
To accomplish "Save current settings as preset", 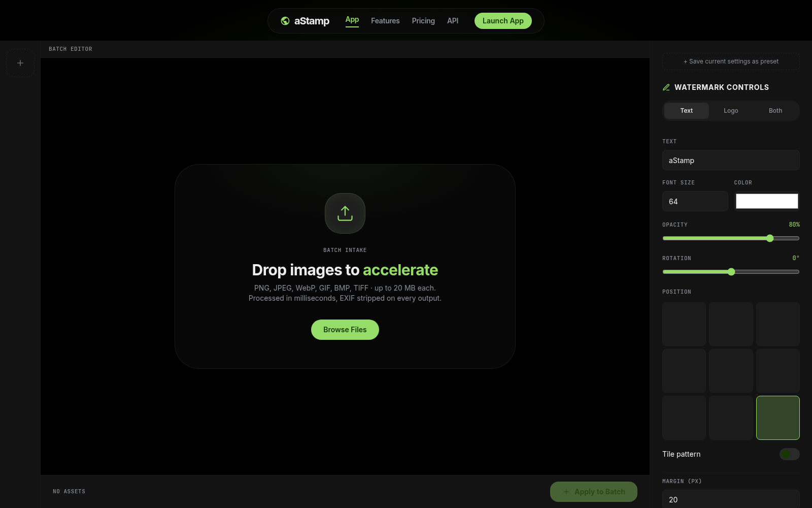I will coord(731,61).
